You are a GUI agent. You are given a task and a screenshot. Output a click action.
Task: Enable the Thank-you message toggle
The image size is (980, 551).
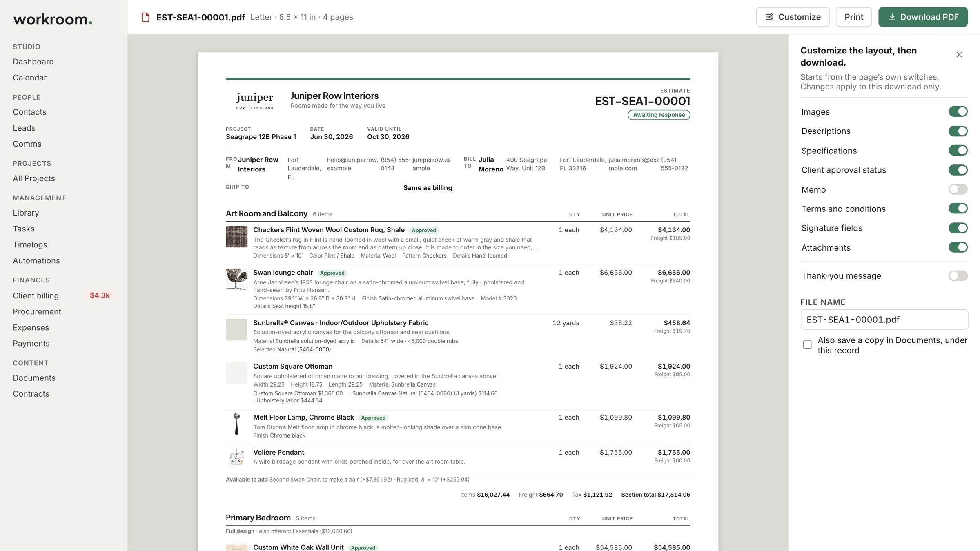(x=958, y=276)
